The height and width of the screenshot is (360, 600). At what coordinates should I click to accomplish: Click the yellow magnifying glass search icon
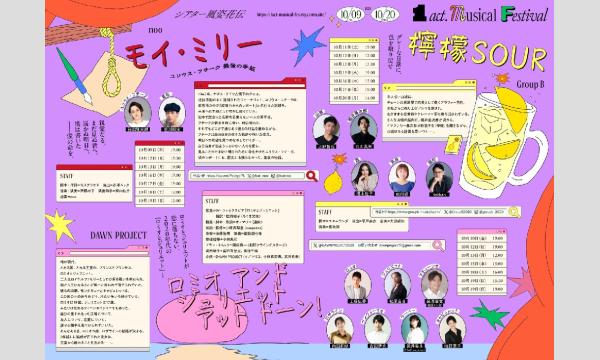[514, 212]
